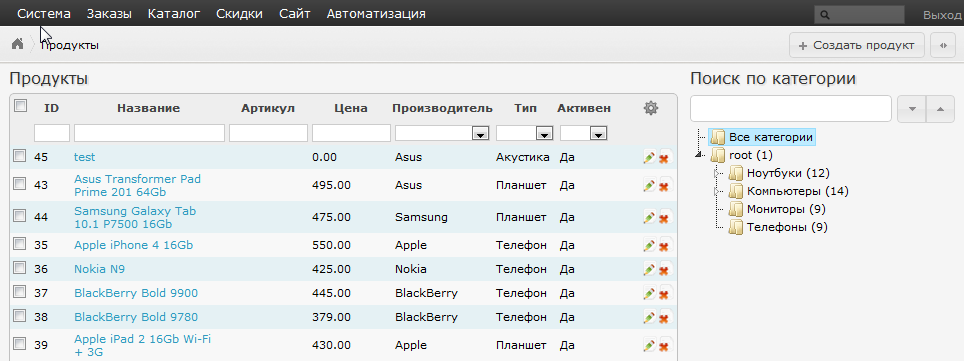Click the category search text field
This screenshot has height=361, width=964.
coord(791,109)
